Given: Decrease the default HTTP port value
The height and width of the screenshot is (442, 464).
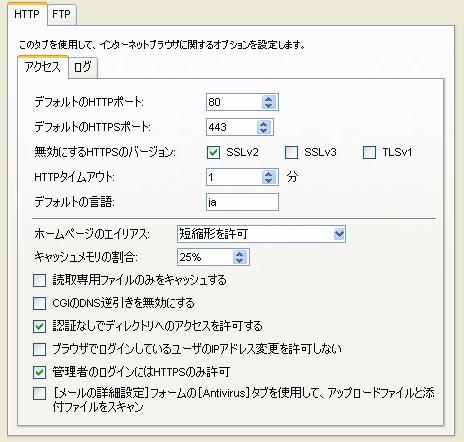Looking at the screenshot, I should [269, 105].
